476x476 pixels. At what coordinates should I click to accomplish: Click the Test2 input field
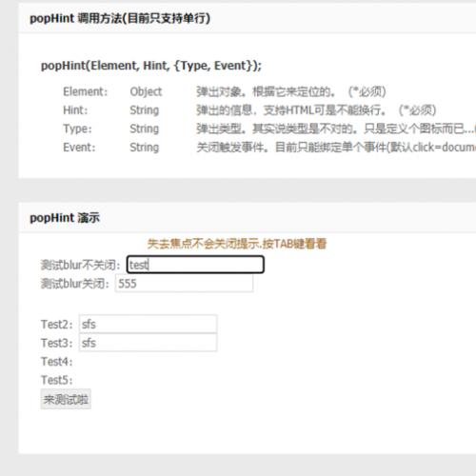[x=148, y=324]
